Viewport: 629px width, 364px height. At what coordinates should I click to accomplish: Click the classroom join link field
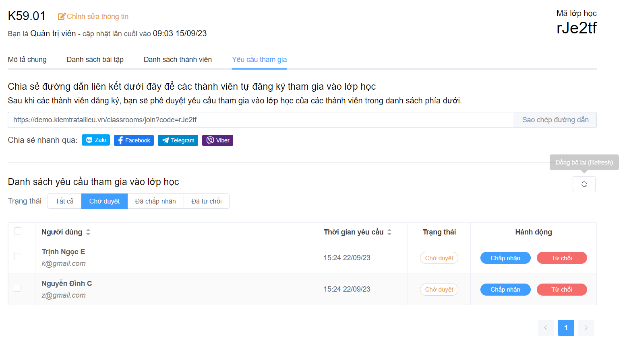[261, 120]
